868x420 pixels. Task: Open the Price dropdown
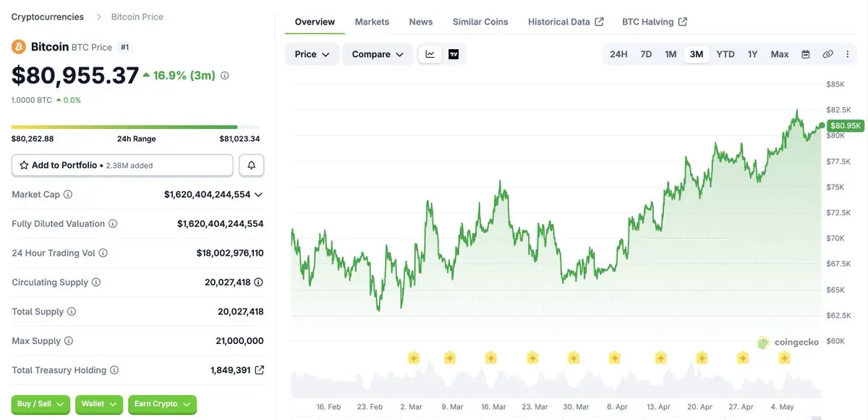click(312, 54)
